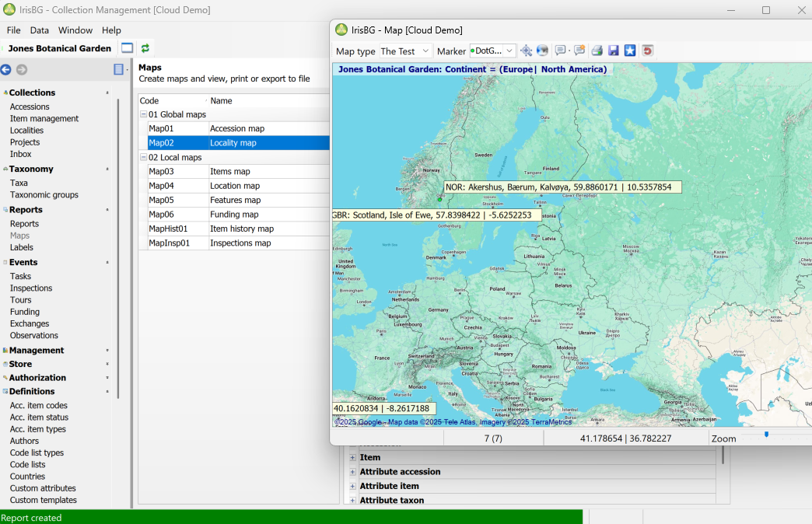
Task: Open Projects in the sidebar
Action: click(25, 142)
